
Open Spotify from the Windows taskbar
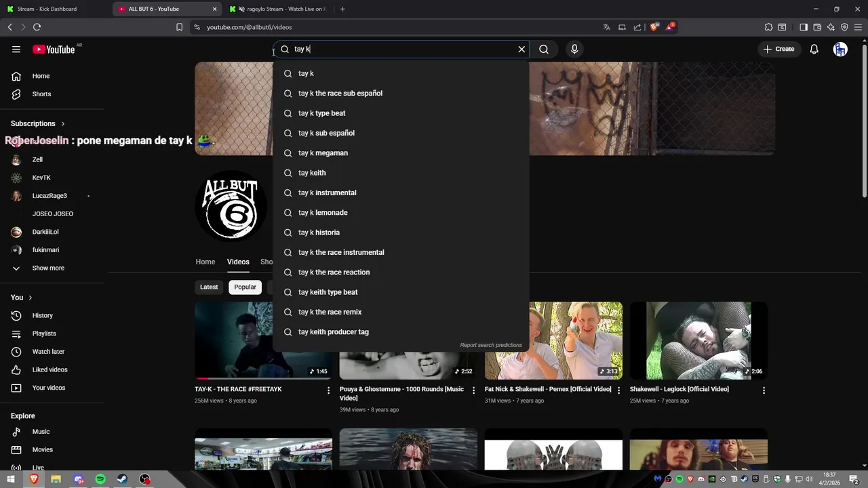[x=100, y=479]
